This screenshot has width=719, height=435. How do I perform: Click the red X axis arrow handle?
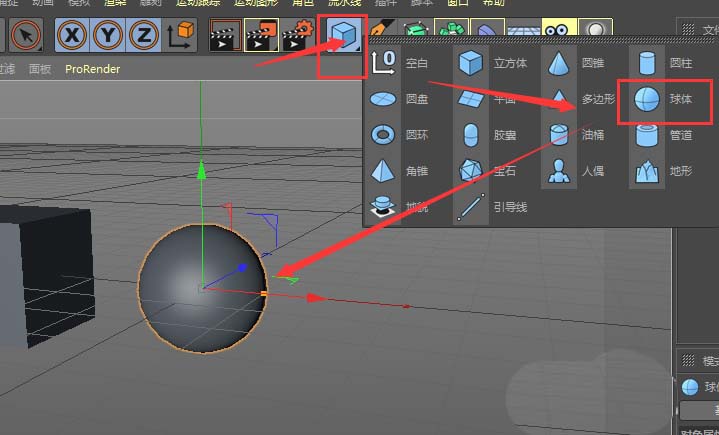click(x=316, y=298)
